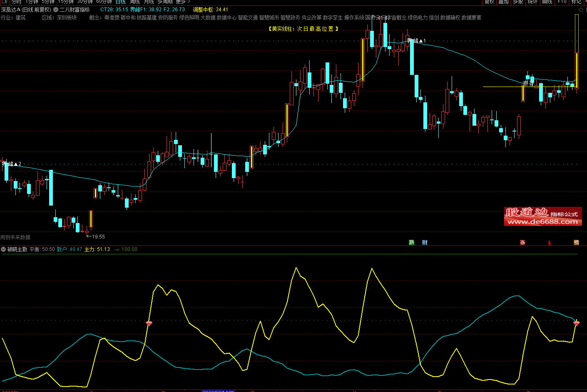Image resolution: width=587 pixels, height=392 pixels.
Task: Click the blue 财 event marker icon
Action: (425, 243)
